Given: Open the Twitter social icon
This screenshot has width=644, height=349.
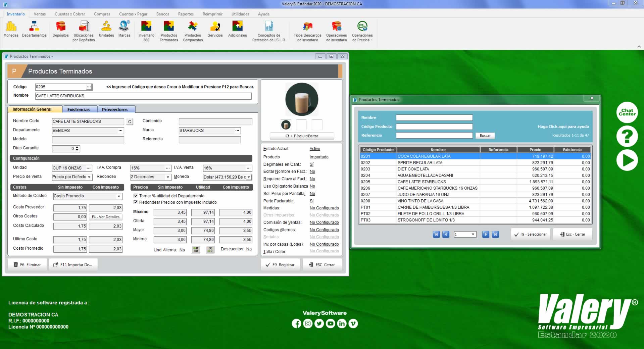Looking at the screenshot, I should (319, 323).
